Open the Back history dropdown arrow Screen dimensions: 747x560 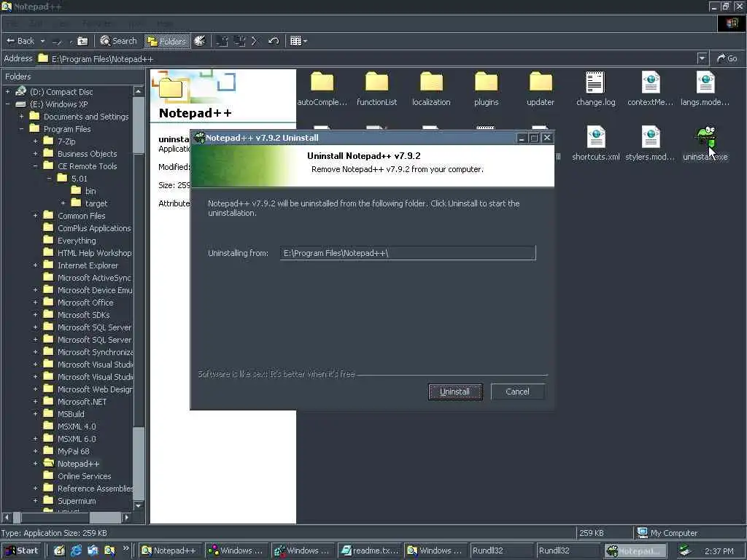pyautogui.click(x=42, y=41)
